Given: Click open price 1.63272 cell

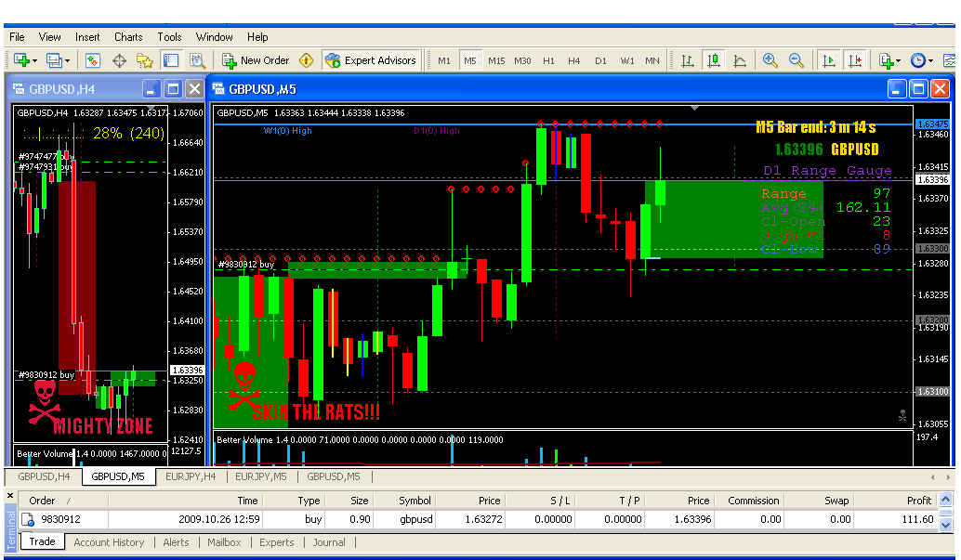Looking at the screenshot, I should click(x=483, y=519).
